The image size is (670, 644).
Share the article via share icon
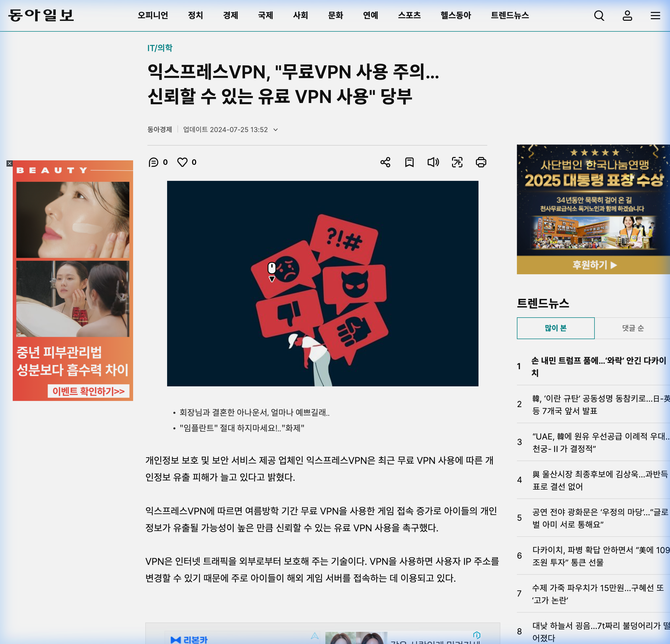click(x=385, y=162)
